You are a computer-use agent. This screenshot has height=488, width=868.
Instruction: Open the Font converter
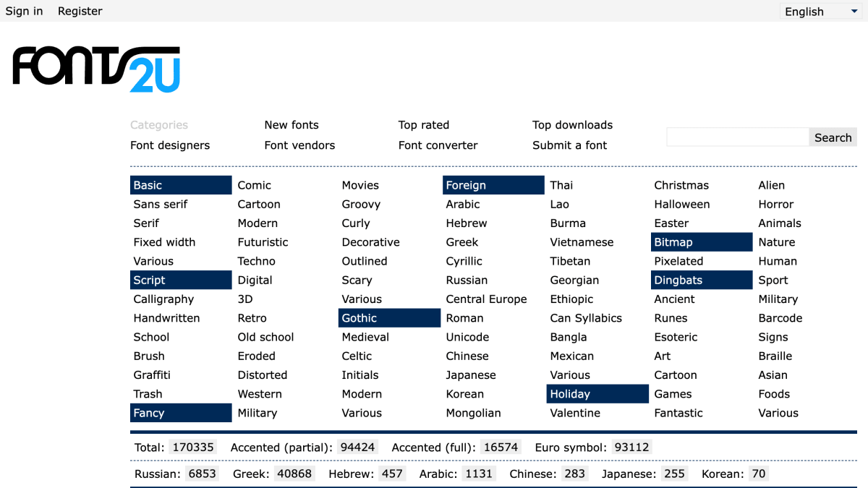pyautogui.click(x=438, y=145)
